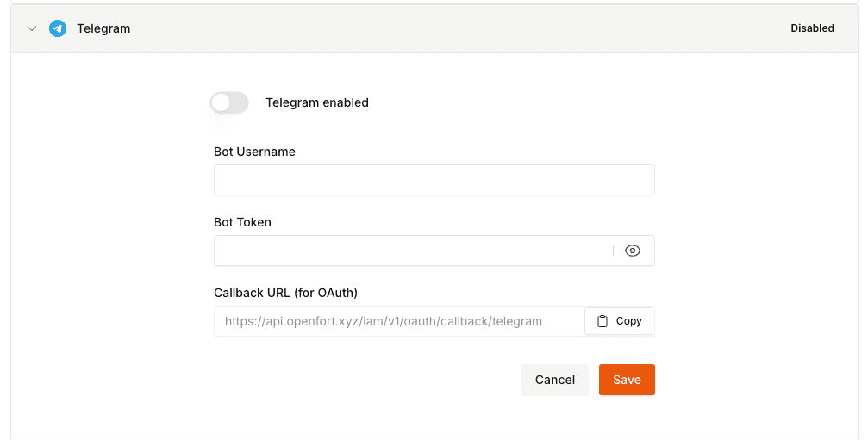Click the Bot Username label
This screenshot has width=868, height=440.
point(254,152)
